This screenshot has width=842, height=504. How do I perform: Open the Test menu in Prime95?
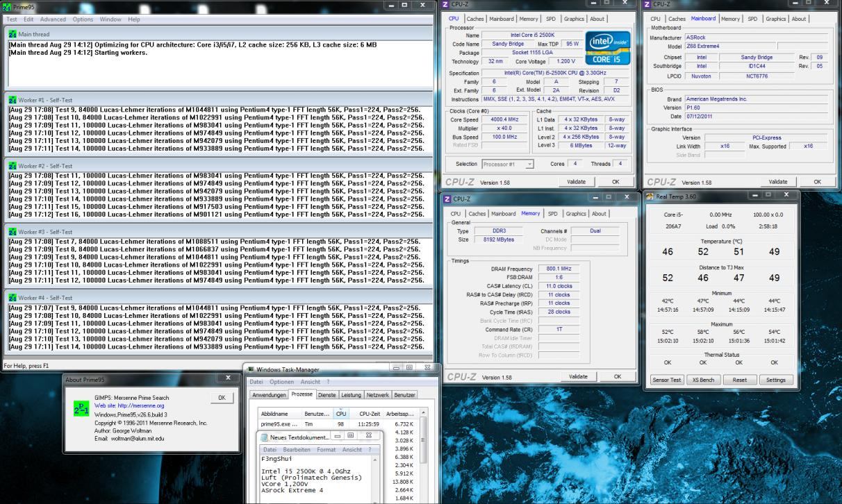(11, 19)
